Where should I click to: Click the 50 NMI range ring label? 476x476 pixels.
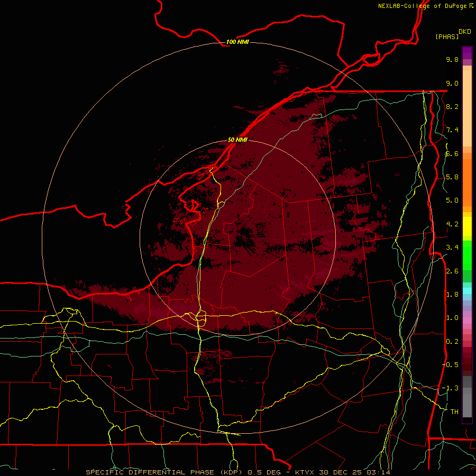coord(237,140)
